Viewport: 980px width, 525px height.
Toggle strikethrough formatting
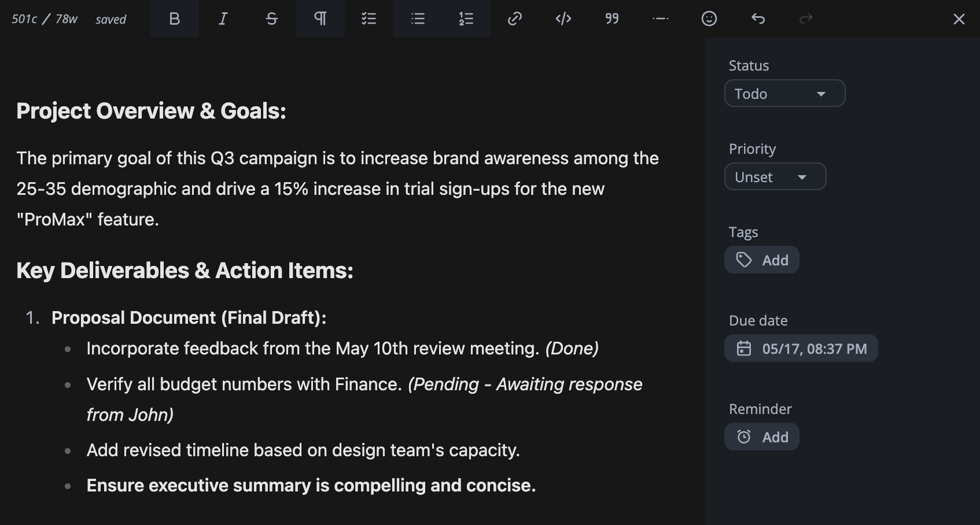[x=271, y=19]
